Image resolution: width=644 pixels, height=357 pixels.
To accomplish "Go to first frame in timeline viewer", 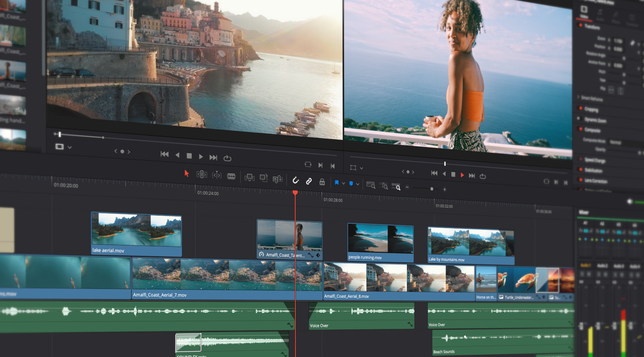I will click(x=434, y=173).
